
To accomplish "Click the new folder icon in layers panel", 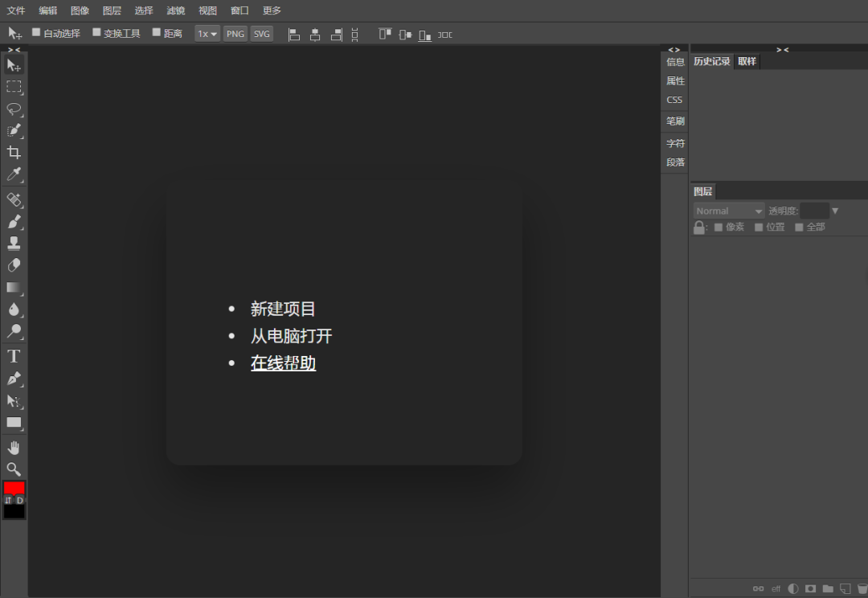I will click(x=828, y=588).
